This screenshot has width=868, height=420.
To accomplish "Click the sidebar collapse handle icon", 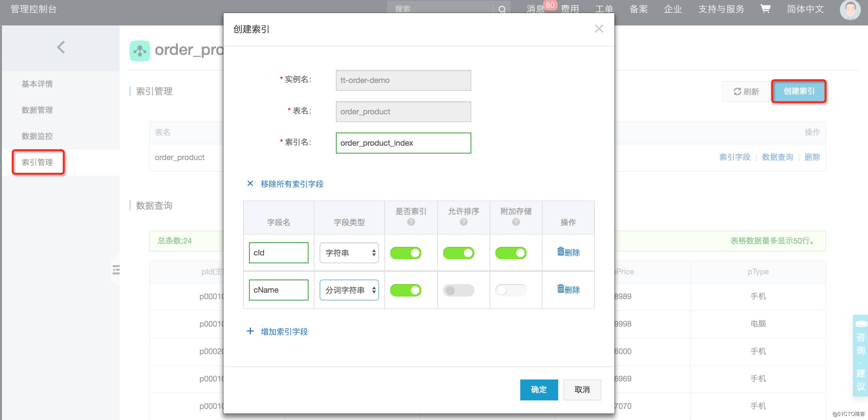I will (116, 270).
